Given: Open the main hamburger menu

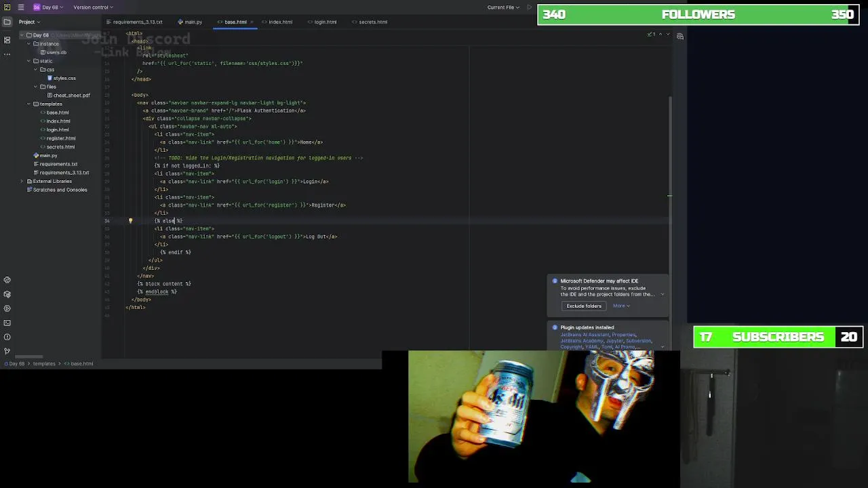Looking at the screenshot, I should click(21, 7).
